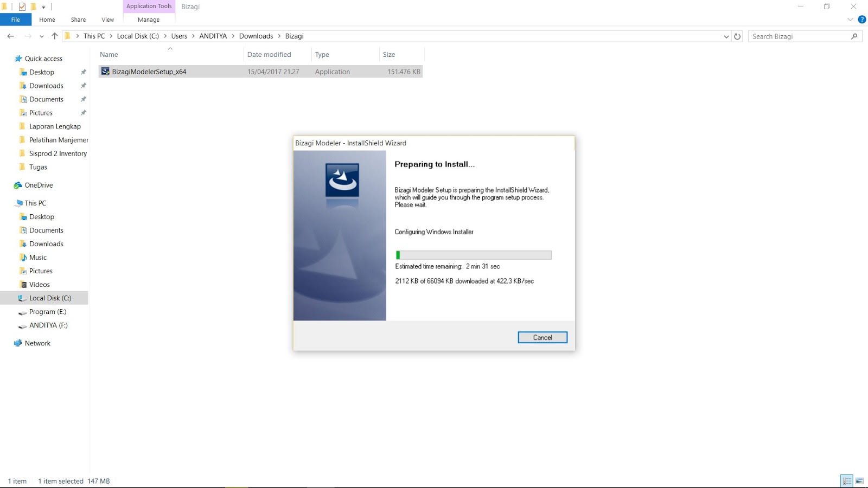Expand the ribbon with the chevron

850,20
